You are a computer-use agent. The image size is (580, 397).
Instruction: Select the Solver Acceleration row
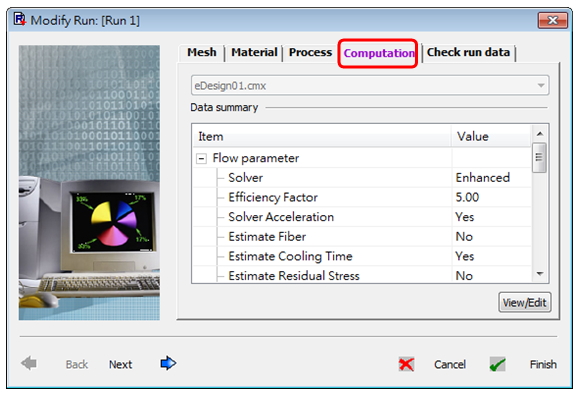tap(362, 217)
